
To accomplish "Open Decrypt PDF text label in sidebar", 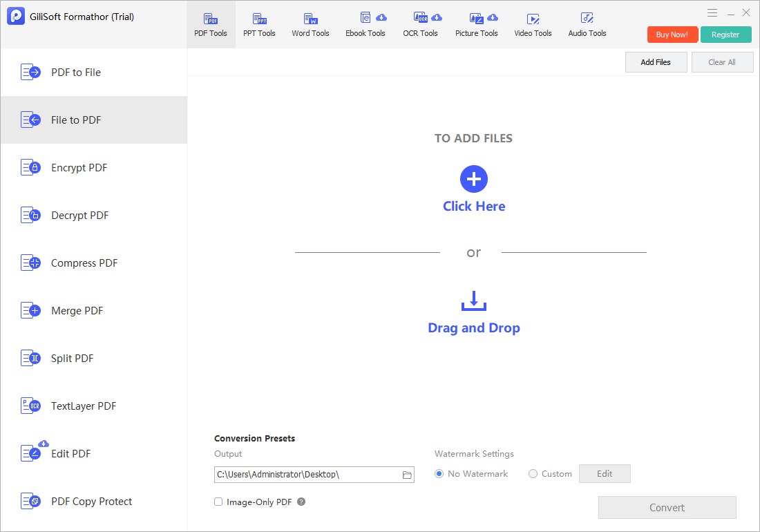I will pos(80,216).
